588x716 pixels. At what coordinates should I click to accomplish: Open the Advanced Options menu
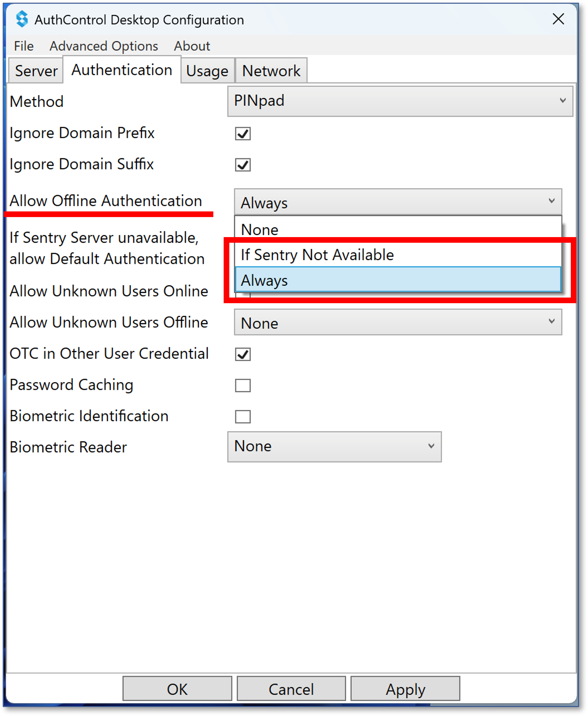tap(104, 46)
